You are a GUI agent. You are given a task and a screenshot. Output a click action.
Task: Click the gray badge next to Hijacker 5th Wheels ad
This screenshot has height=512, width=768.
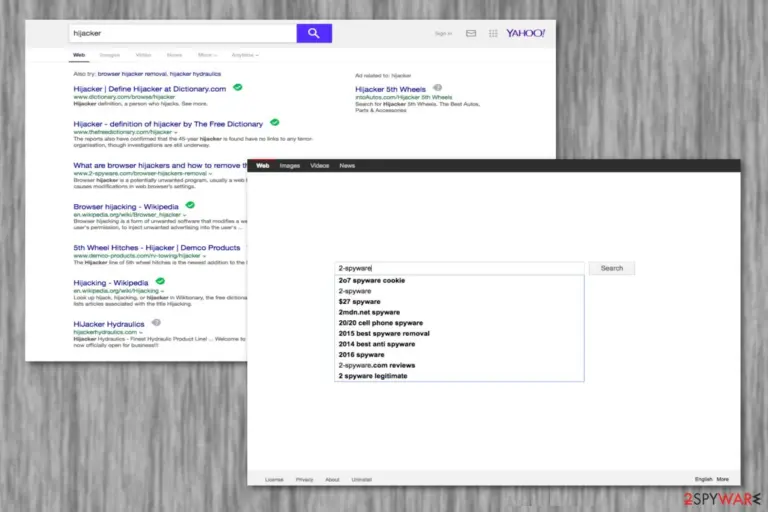coord(437,88)
